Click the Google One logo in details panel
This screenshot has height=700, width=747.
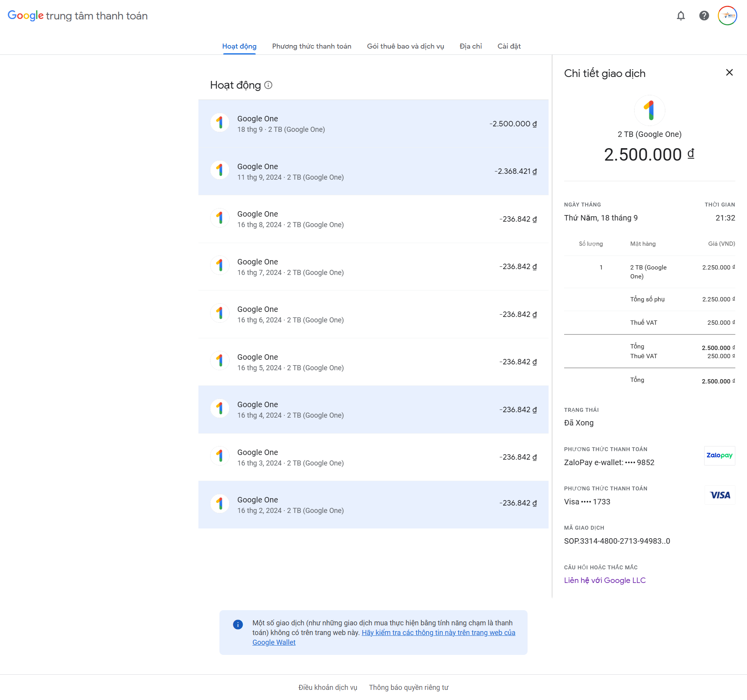[x=649, y=110]
